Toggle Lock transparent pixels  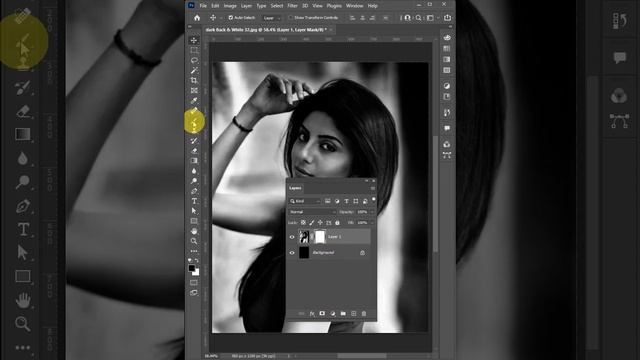(303, 223)
